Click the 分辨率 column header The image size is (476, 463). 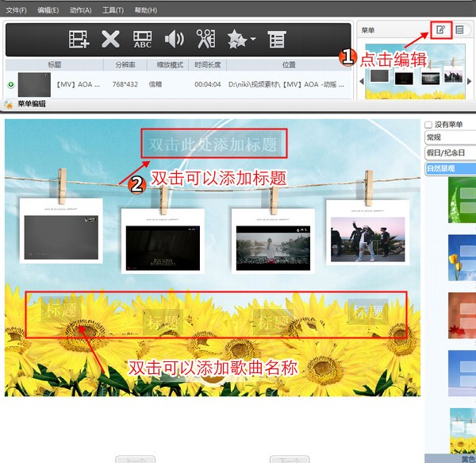tap(125, 64)
